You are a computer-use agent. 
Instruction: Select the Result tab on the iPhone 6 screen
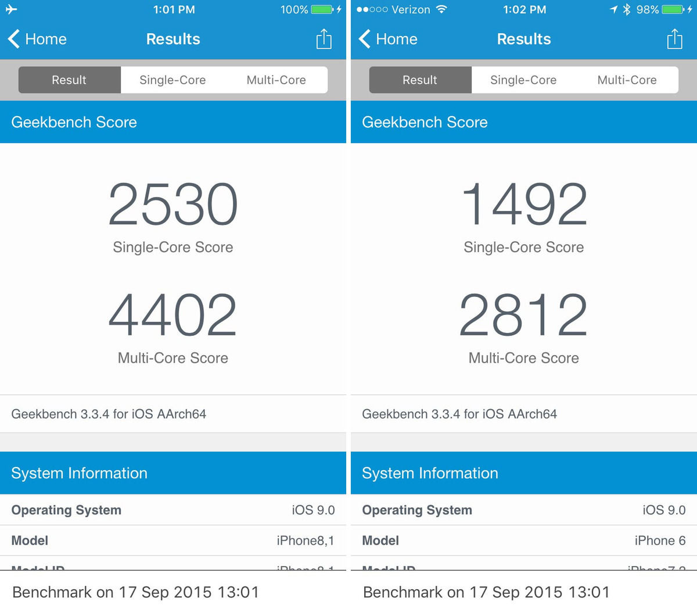point(421,80)
